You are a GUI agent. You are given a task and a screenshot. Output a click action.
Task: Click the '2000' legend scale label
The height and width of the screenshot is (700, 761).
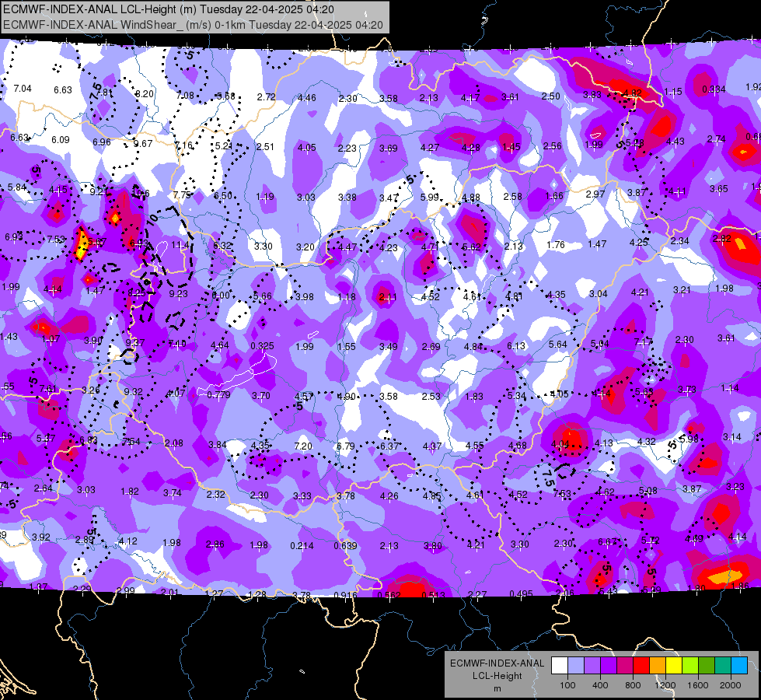[731, 685]
